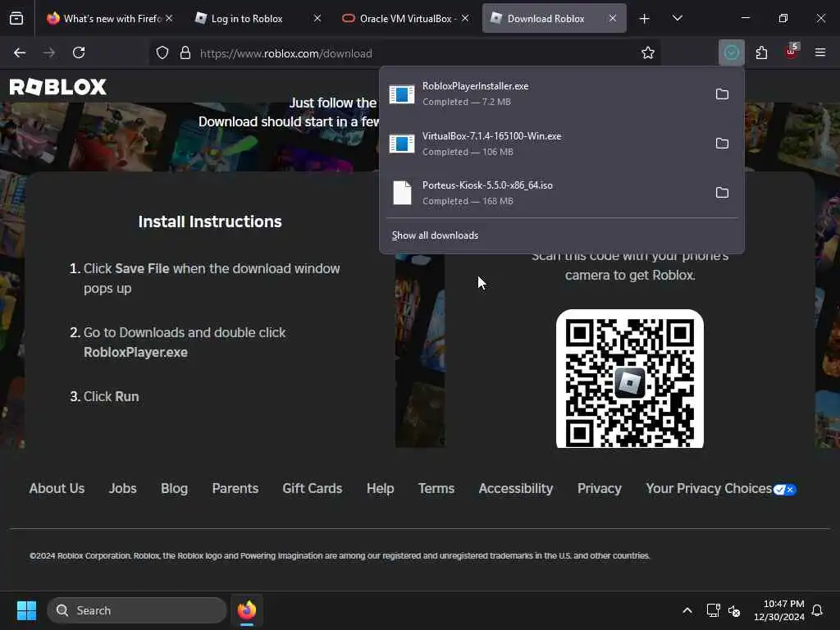Show hidden system tray icons
Screen dimensions: 840x630
[x=687, y=610]
